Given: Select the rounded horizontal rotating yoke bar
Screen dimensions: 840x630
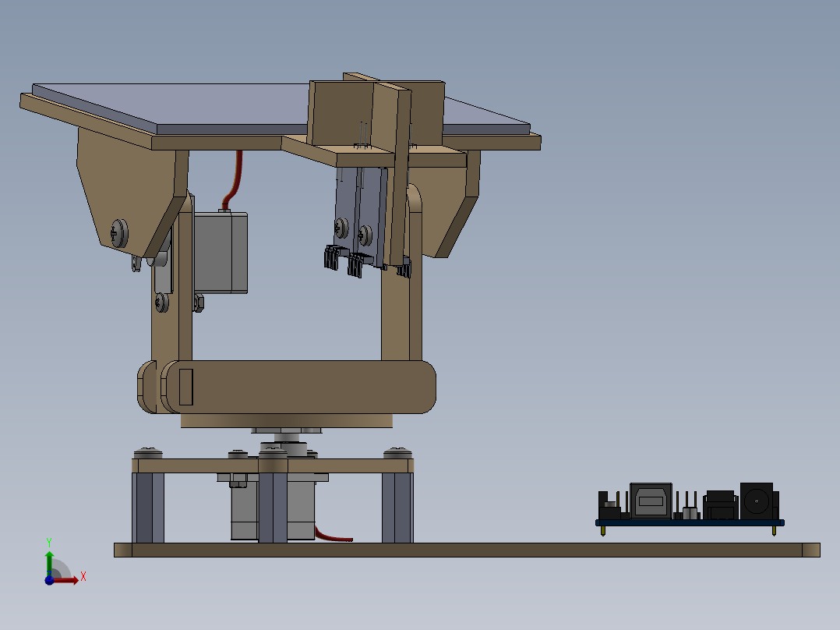Looking at the screenshot, I should coord(298,387).
